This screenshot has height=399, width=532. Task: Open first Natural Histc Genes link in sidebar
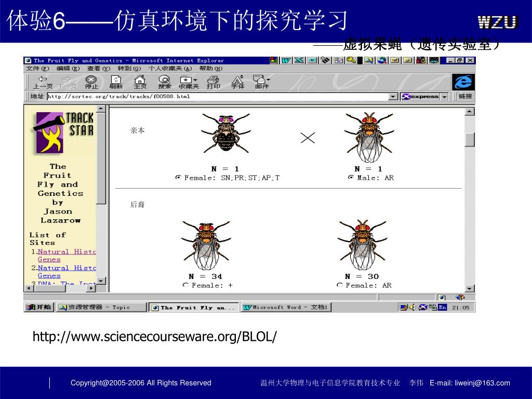pos(66,256)
